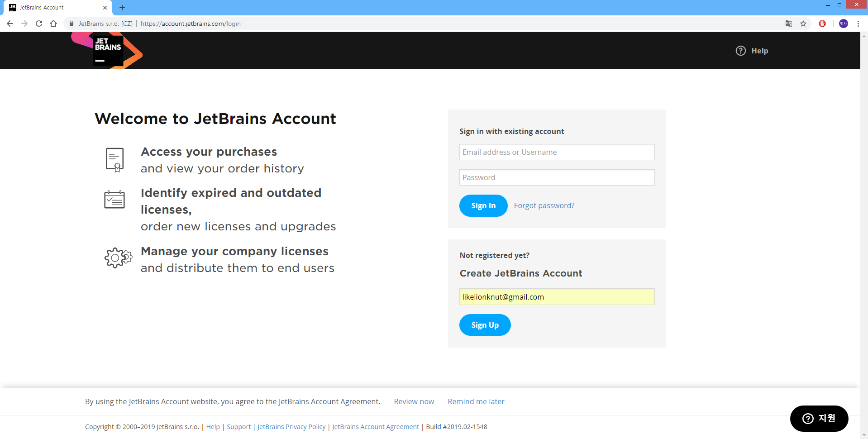
Task: Click 'Build #2019.02-1548' text
Action: (457, 427)
